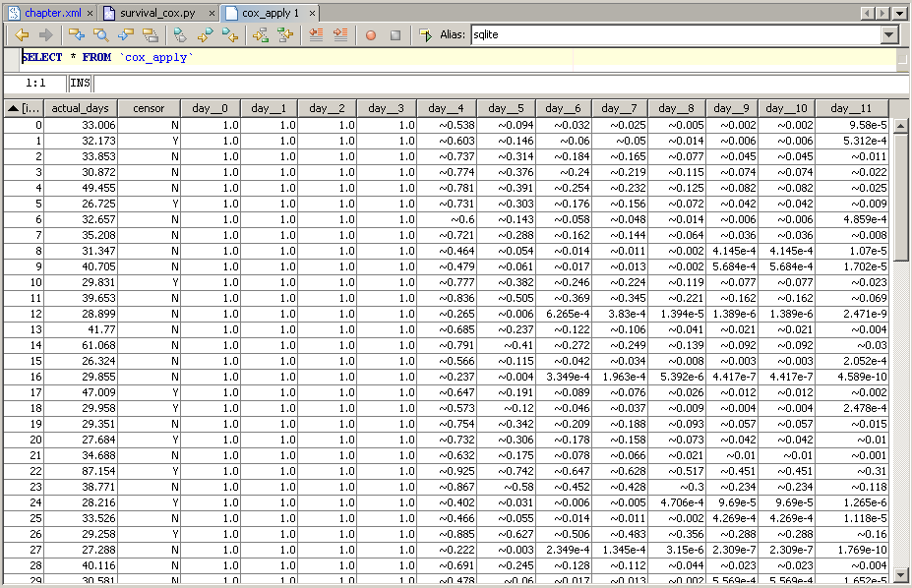Run the SQL query with green play icon
The width and height of the screenshot is (912, 588).
[x=426, y=35]
